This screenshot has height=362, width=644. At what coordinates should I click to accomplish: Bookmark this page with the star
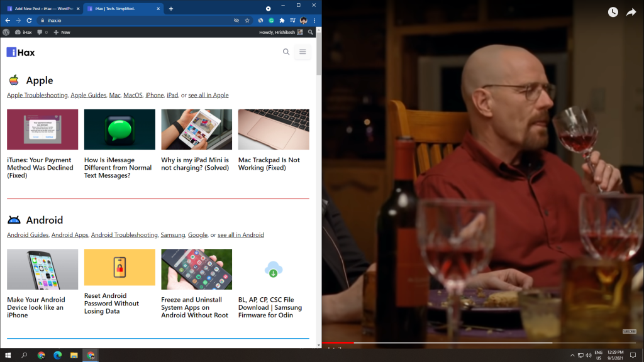click(x=247, y=20)
